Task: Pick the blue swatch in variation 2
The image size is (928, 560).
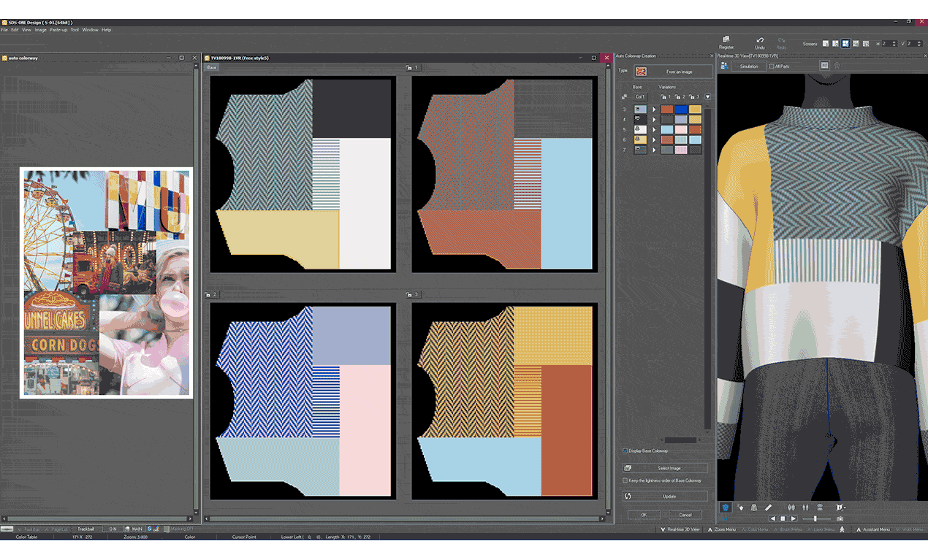Action: click(x=681, y=110)
